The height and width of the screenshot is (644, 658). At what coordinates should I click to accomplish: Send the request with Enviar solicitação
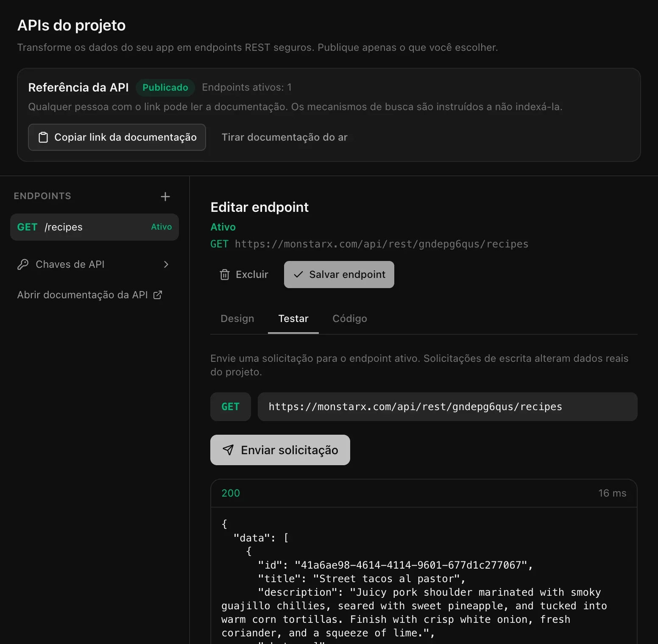(x=280, y=450)
